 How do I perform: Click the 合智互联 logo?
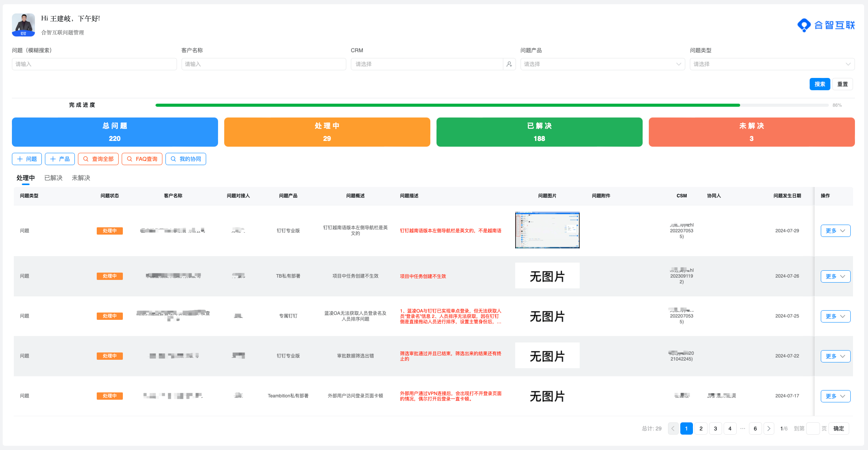[x=826, y=25]
